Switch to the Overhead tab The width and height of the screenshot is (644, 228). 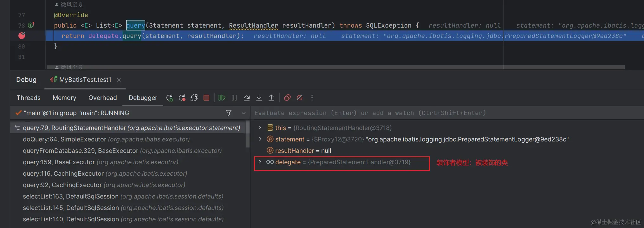(103, 98)
